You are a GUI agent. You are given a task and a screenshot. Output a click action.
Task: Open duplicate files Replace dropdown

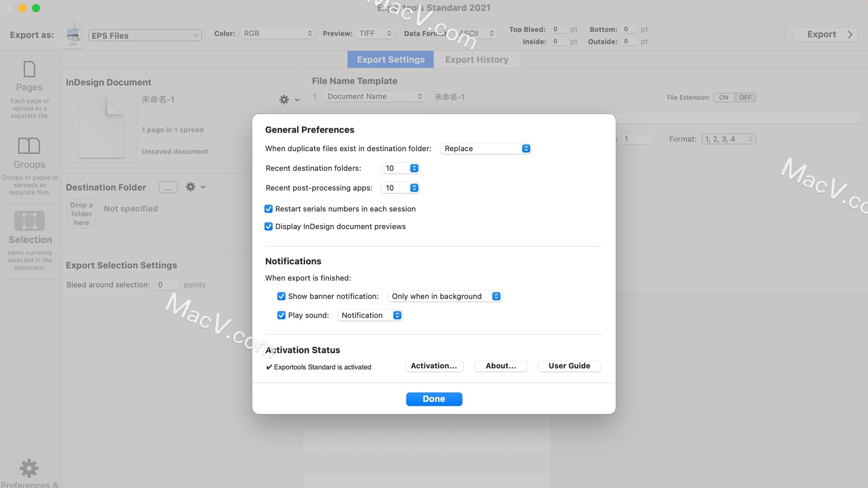[x=486, y=149]
